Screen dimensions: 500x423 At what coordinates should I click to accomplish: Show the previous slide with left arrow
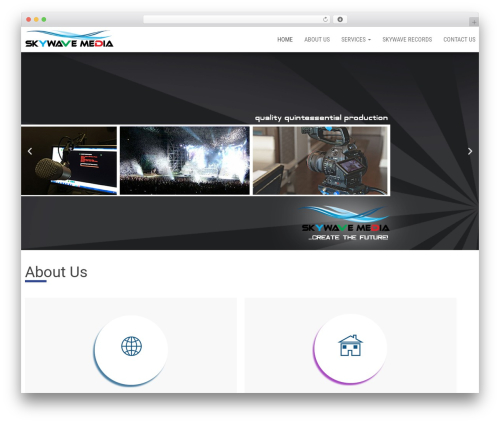pyautogui.click(x=30, y=151)
